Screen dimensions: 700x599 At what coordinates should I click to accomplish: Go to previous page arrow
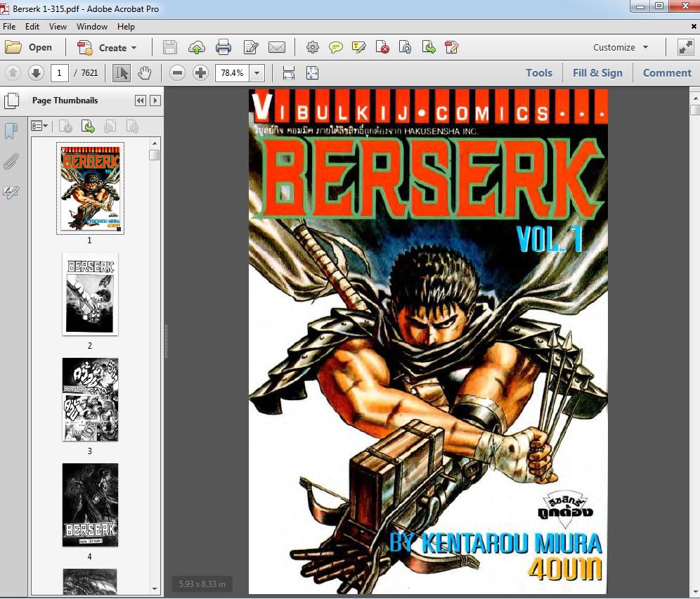[x=13, y=73]
